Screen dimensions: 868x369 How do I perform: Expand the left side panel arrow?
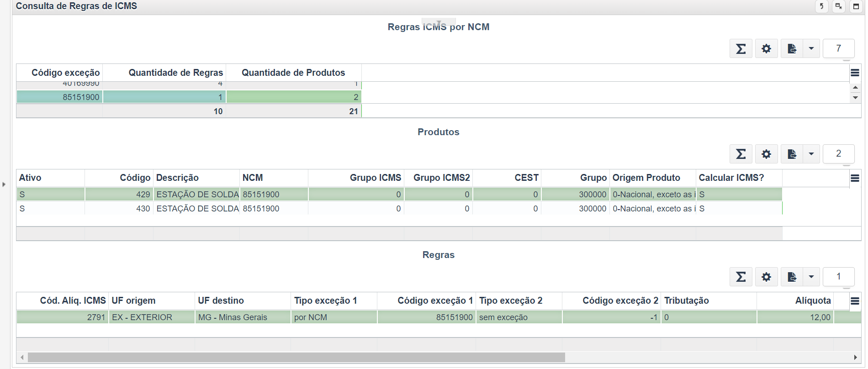click(x=4, y=184)
